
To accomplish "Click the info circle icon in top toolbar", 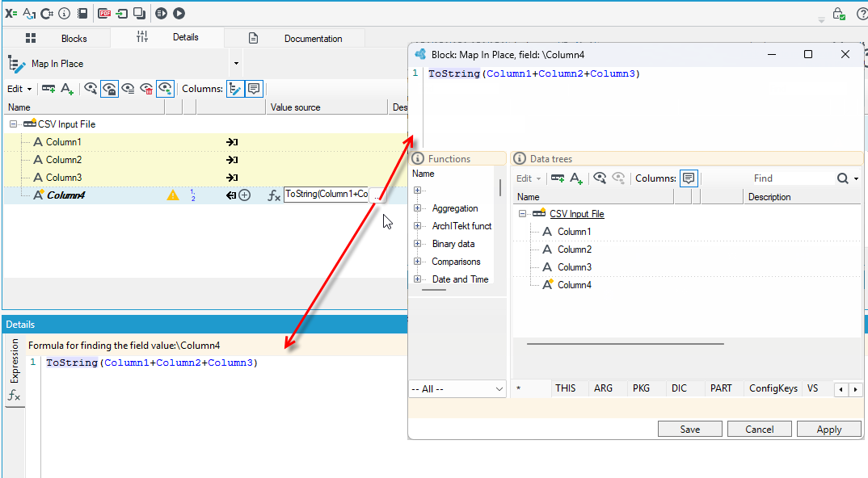I will (x=64, y=13).
